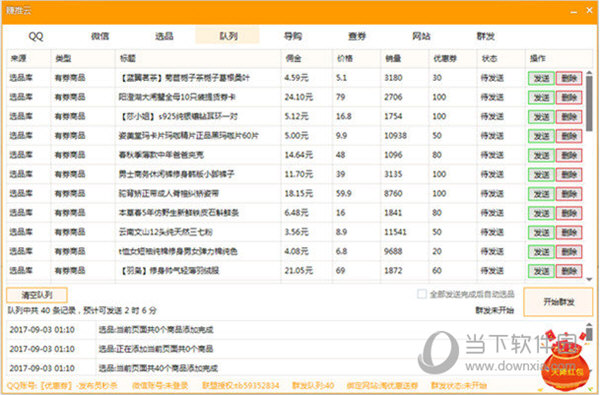Viewport: 600px width, 395px height.
Task: Delete the item with sales 10938
Action: pos(569,136)
